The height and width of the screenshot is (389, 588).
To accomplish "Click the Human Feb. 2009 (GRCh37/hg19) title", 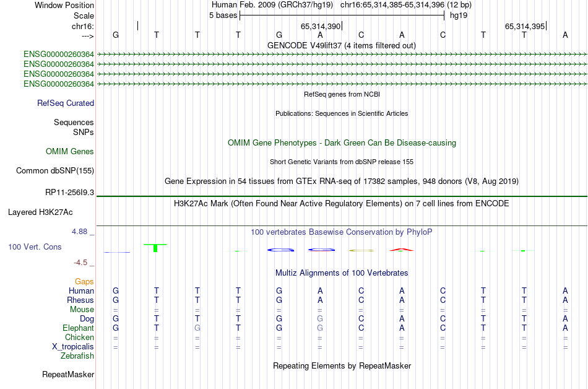I will click(x=272, y=5).
